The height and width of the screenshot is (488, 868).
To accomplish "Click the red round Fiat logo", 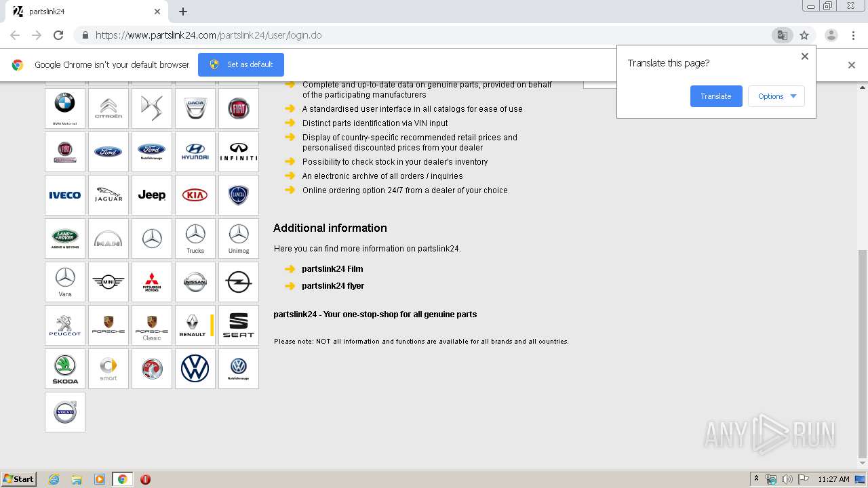I will click(239, 108).
